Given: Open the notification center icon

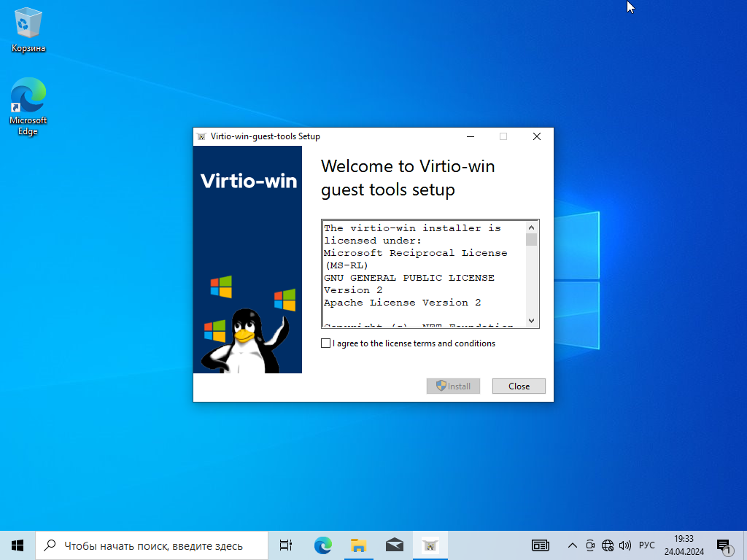Looking at the screenshot, I should pyautogui.click(x=724, y=545).
